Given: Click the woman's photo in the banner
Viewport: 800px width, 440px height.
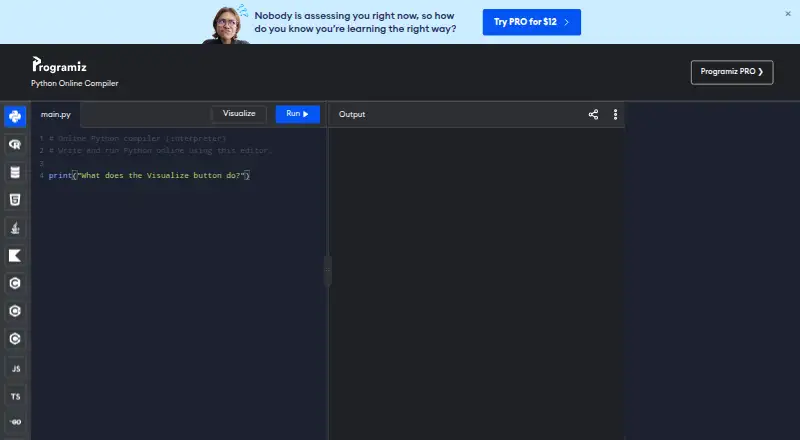Looking at the screenshot, I should point(226,25).
